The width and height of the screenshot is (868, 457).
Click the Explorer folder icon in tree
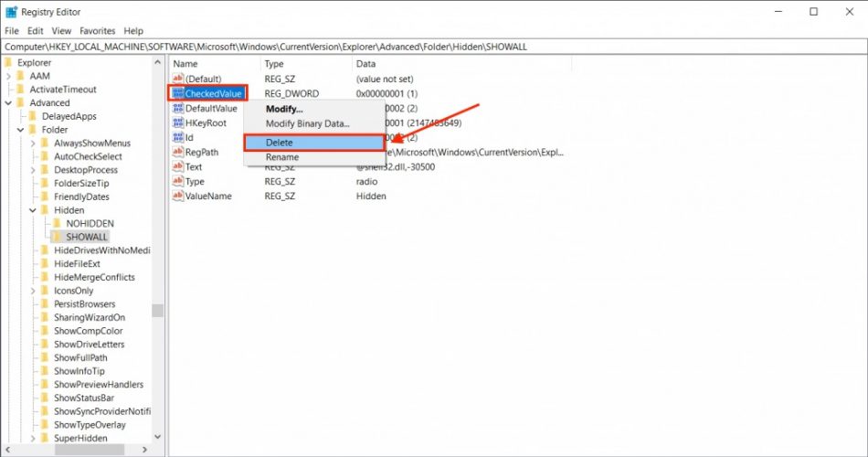coord(8,62)
